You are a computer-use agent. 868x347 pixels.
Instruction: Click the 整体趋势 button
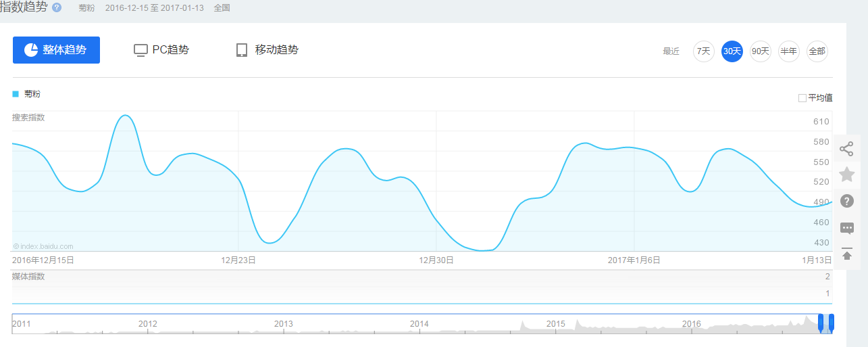tap(56, 50)
